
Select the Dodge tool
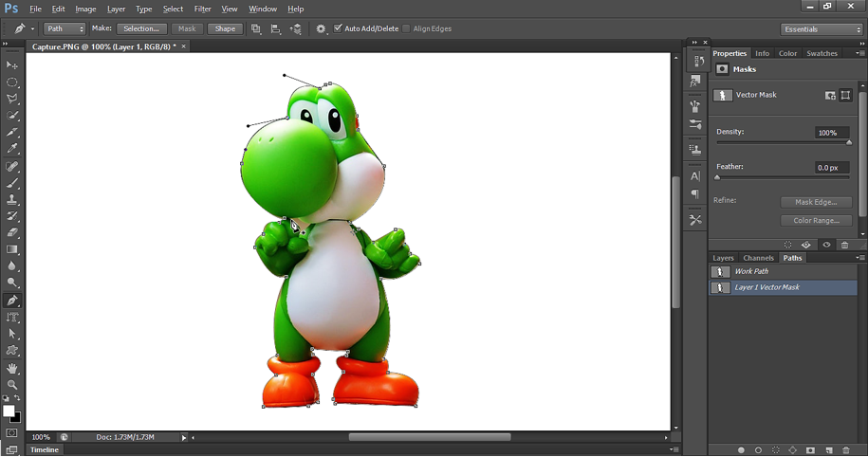(x=11, y=283)
